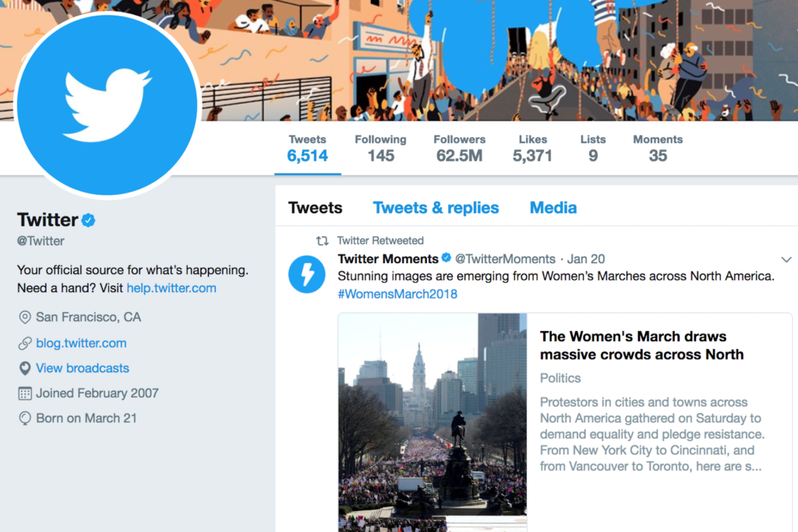Open the View broadcasts link
798x532 pixels.
click(x=83, y=368)
